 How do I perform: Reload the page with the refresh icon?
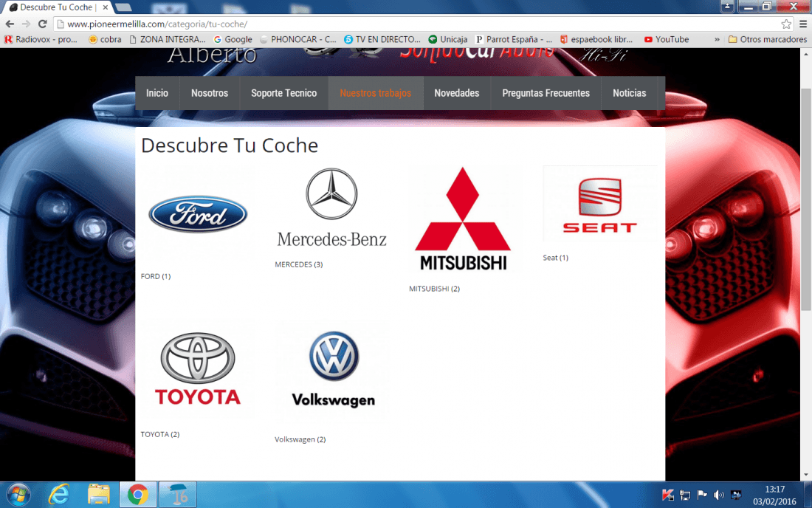[43, 24]
